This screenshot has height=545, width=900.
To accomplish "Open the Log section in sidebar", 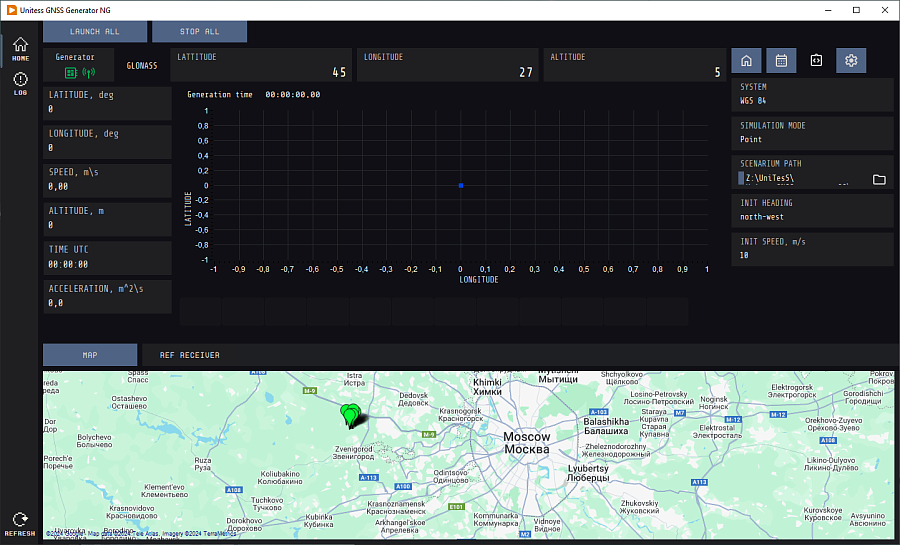I will point(20,82).
